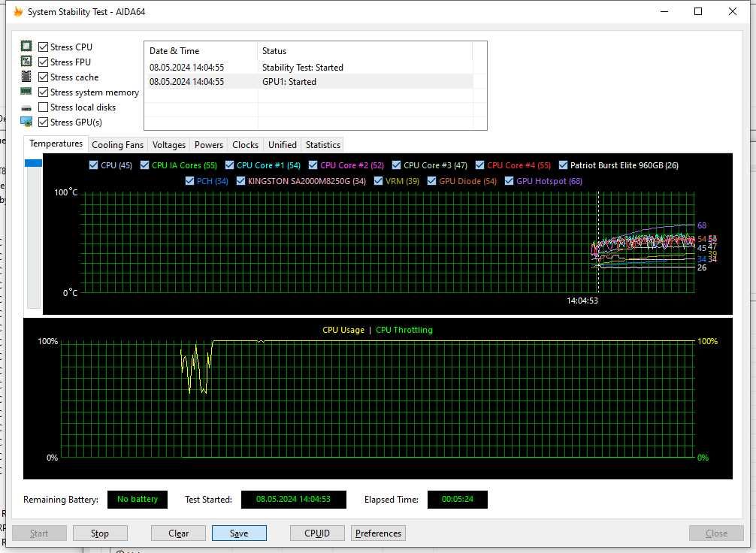Toggle CPU Core #4 (55) graph checkbox
756x553 pixels.
click(x=479, y=165)
